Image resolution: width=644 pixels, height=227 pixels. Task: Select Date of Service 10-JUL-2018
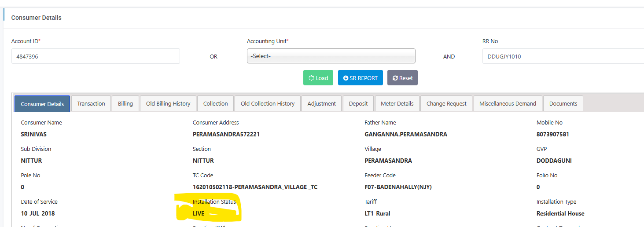38,213
